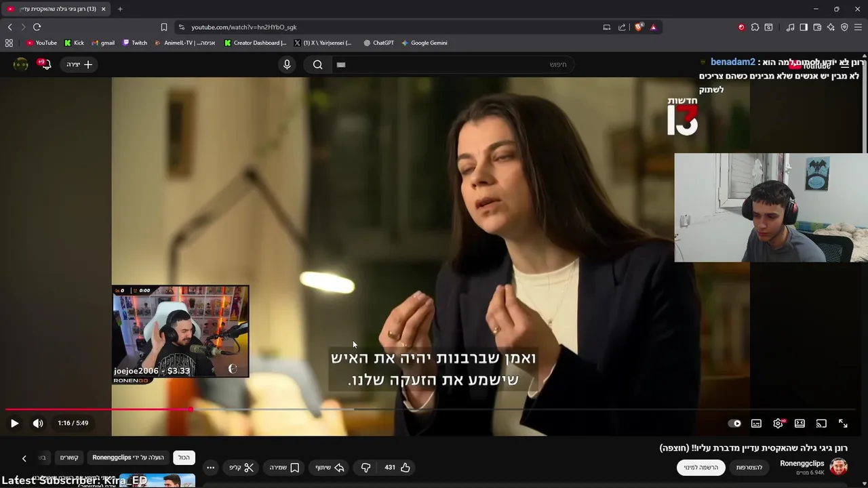
Task: Subscribe using הרשמה למינוי button
Action: click(x=701, y=468)
